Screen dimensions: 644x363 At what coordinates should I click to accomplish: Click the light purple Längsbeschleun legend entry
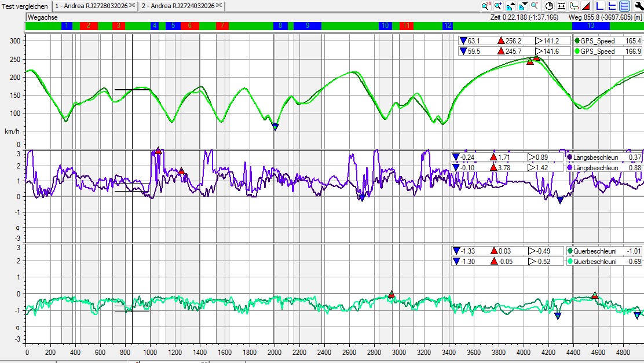click(605, 167)
